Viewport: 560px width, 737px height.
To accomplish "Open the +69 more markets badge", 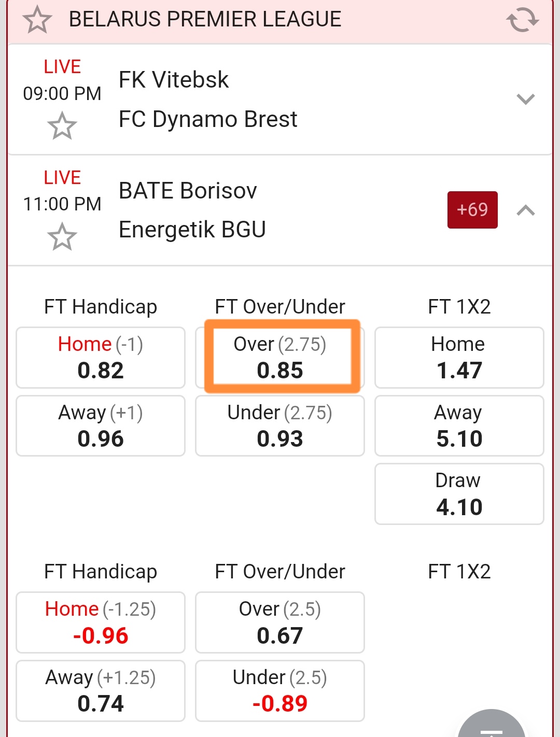I will [472, 210].
